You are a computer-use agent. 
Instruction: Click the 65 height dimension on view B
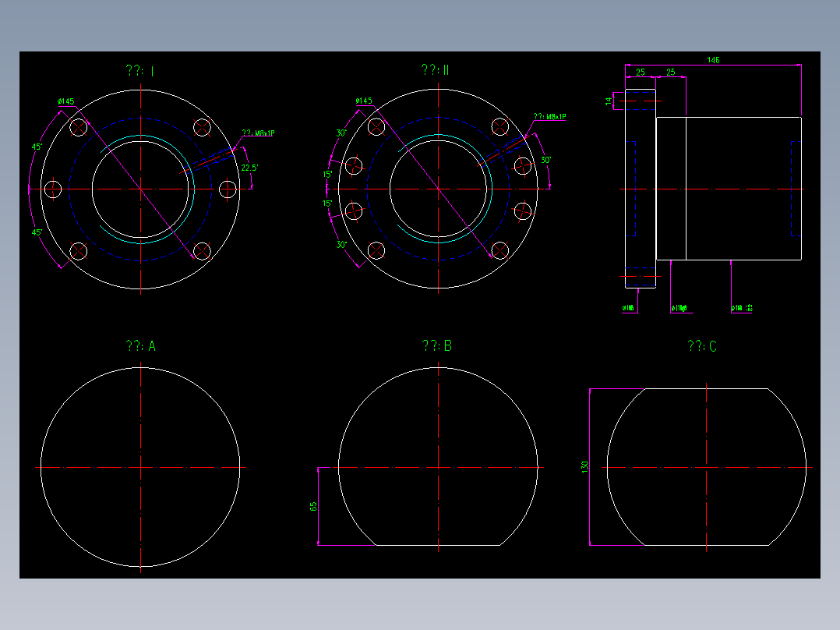315,505
